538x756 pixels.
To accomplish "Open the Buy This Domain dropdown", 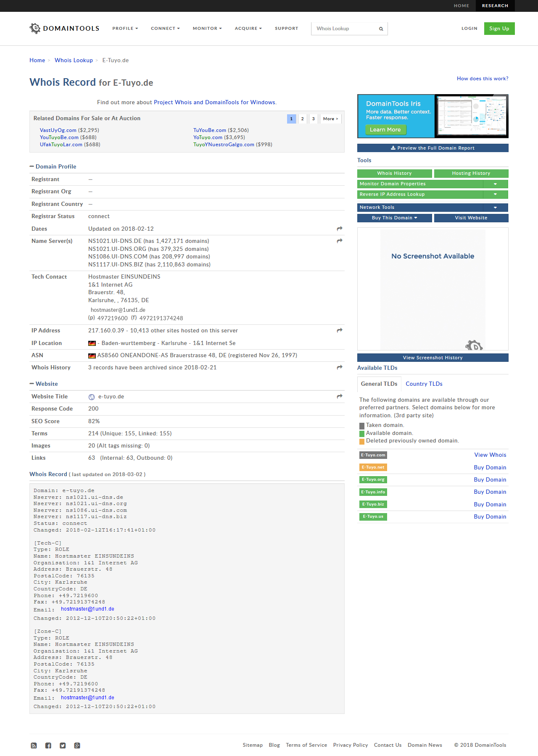I will [x=394, y=218].
